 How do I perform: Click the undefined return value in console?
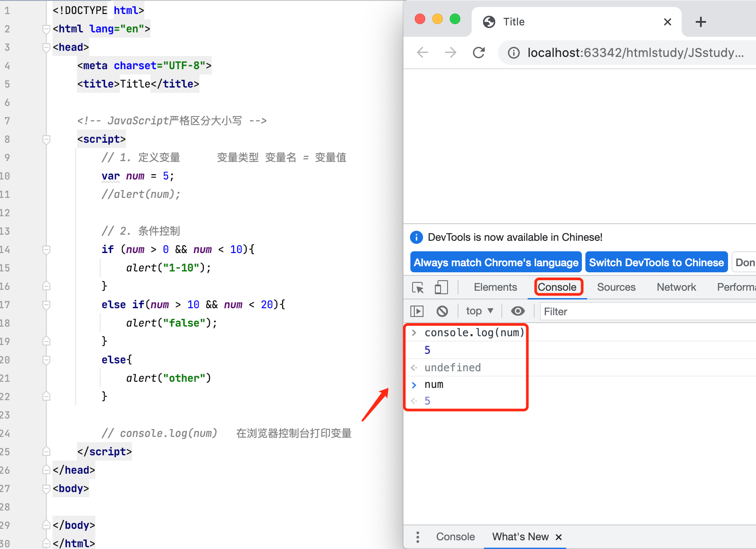(x=452, y=367)
